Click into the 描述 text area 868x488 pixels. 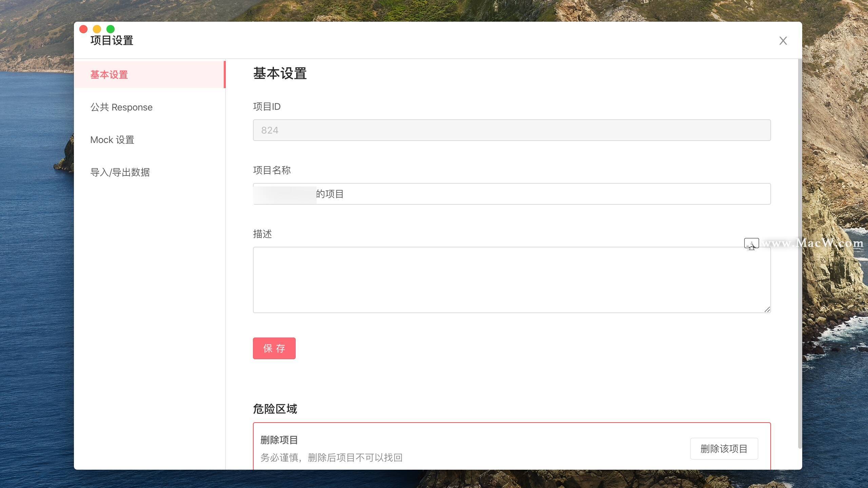pyautogui.click(x=512, y=280)
